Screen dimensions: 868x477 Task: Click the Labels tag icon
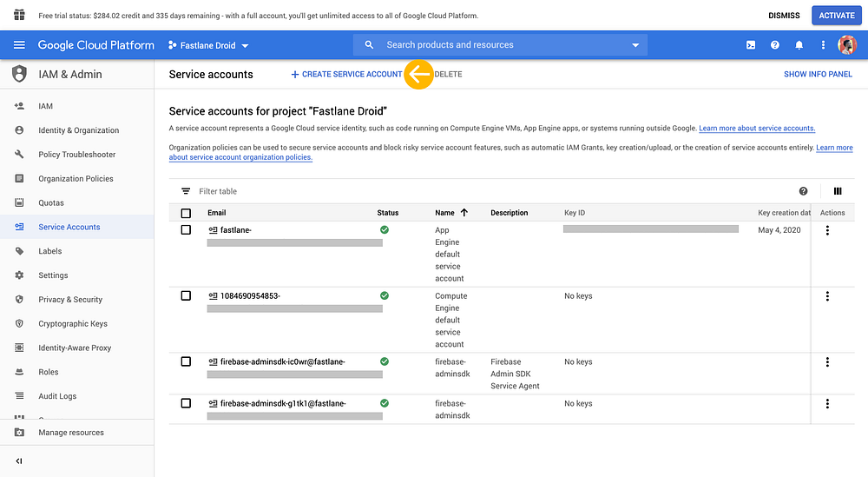(x=19, y=251)
